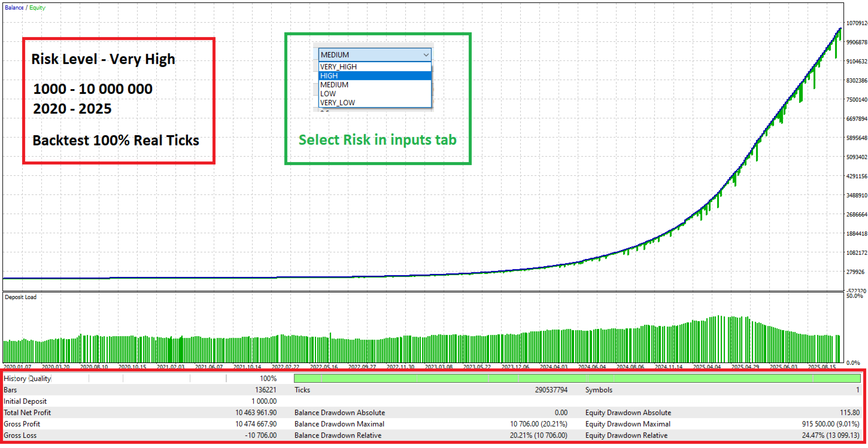Click the value "20.21% (10 706.00)"
This screenshot has width=868, height=448.
click(538, 435)
